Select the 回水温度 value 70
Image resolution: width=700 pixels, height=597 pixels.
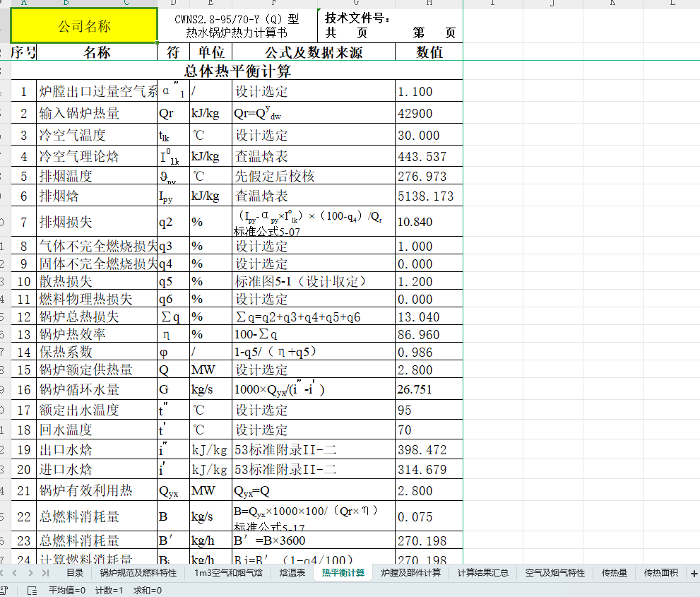429,430
